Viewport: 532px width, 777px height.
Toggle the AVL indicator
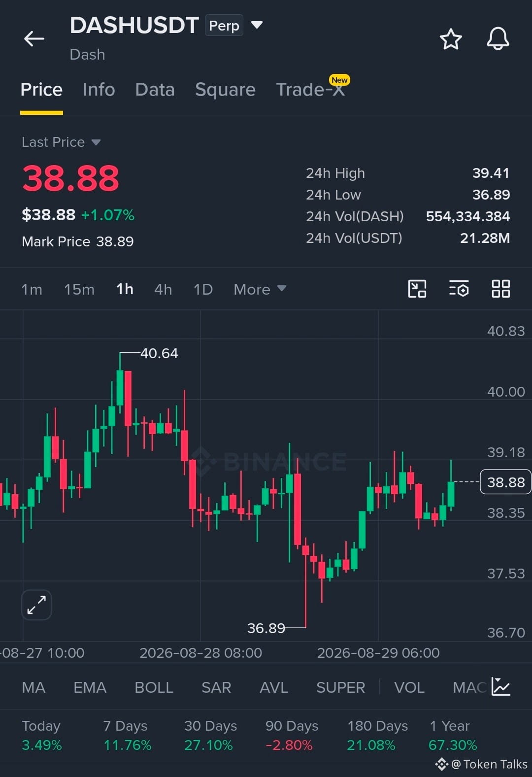coord(274,687)
